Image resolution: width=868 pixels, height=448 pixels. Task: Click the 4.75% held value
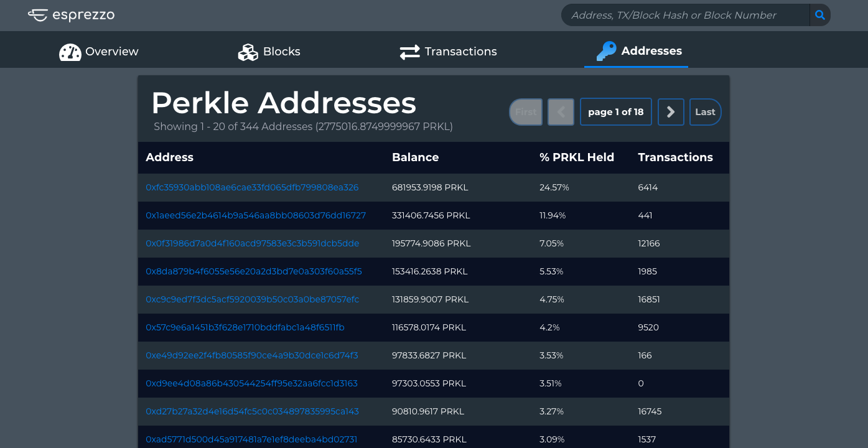pyautogui.click(x=552, y=299)
